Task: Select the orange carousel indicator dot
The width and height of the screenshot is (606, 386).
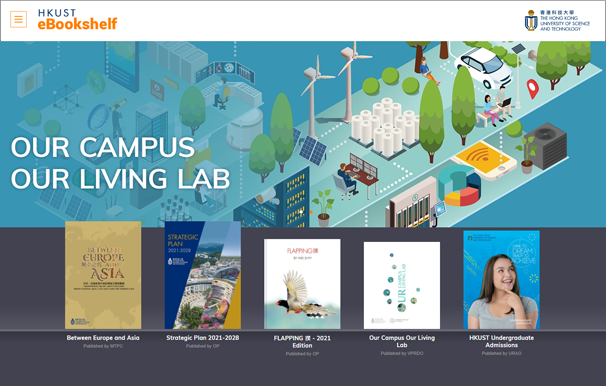Action: click(x=311, y=212)
